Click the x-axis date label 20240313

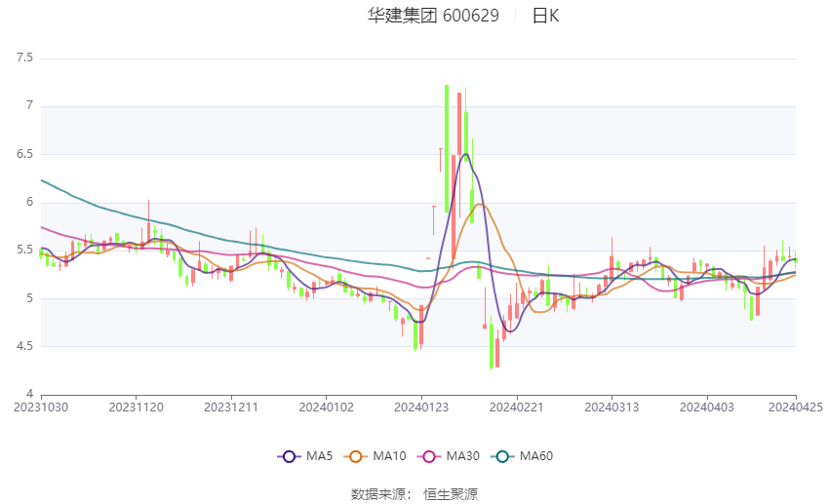(612, 407)
